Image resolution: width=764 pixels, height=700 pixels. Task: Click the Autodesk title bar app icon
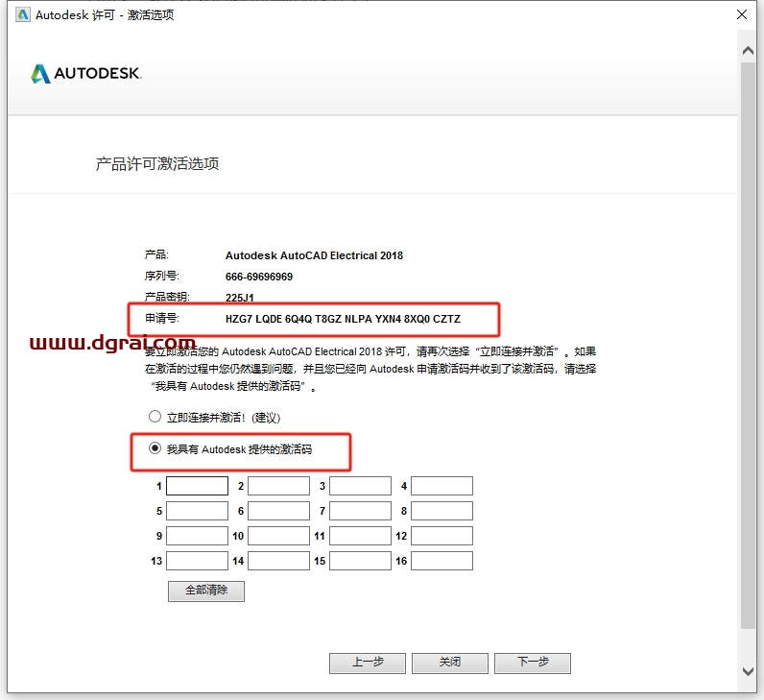click(x=22, y=14)
